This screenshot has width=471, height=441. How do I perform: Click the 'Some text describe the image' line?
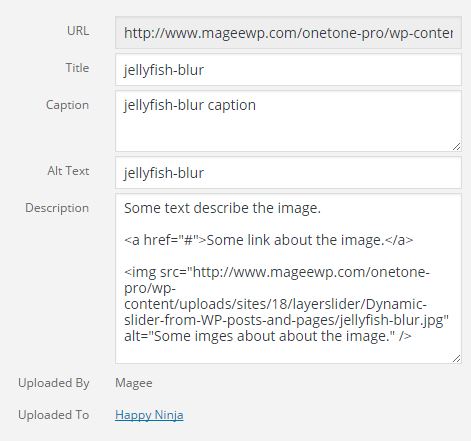pyautogui.click(x=222, y=208)
